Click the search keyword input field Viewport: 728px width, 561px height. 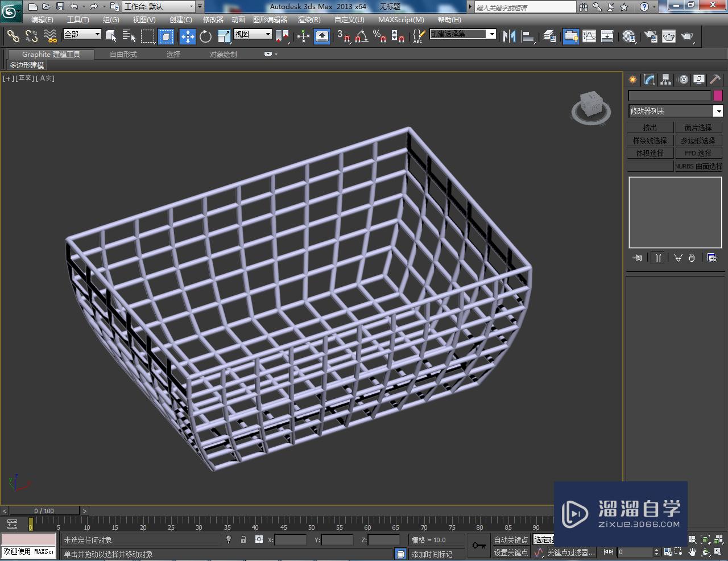pyautogui.click(x=526, y=7)
